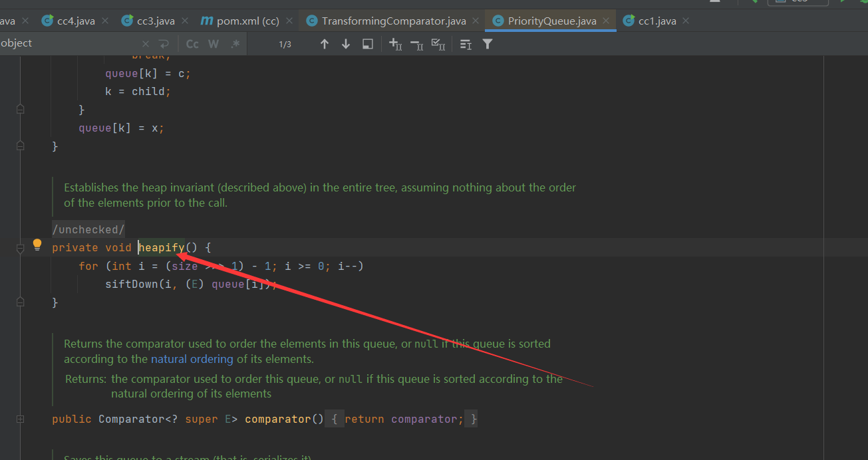Open the pom.xml (cc) tab
This screenshot has height=460, width=868.
(247, 21)
